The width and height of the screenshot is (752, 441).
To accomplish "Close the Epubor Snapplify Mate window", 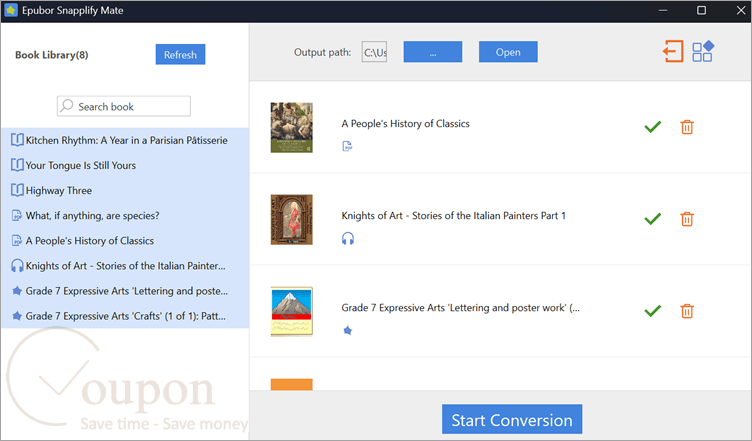I will coord(740,10).
